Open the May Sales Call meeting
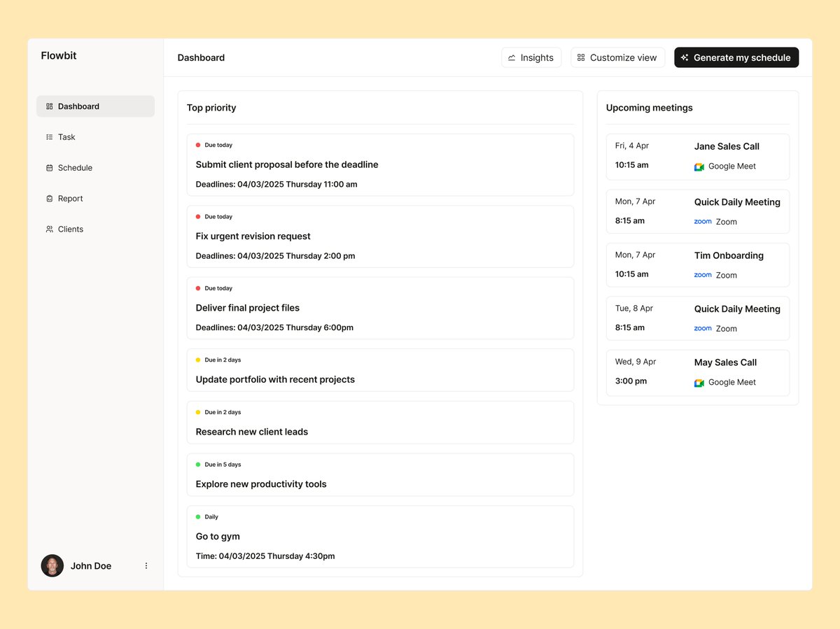 [x=698, y=373]
